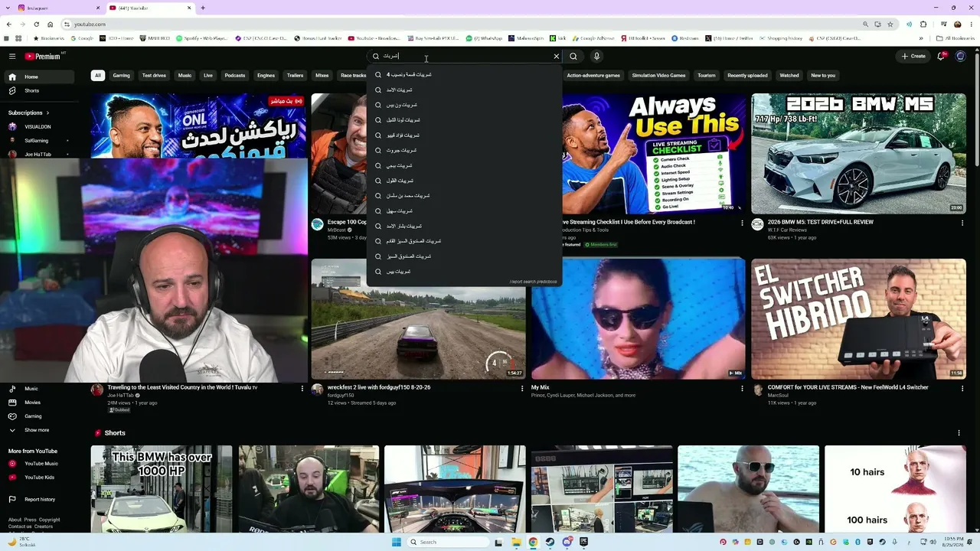The width and height of the screenshot is (980, 551).
Task: Open more options for the BMW M5 video
Action: coord(962,223)
